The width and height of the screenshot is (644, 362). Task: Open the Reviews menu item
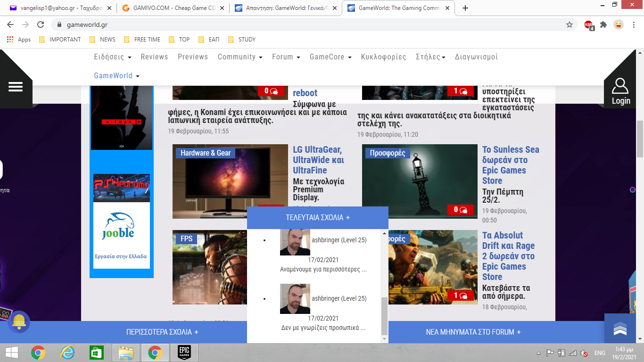pyautogui.click(x=154, y=57)
